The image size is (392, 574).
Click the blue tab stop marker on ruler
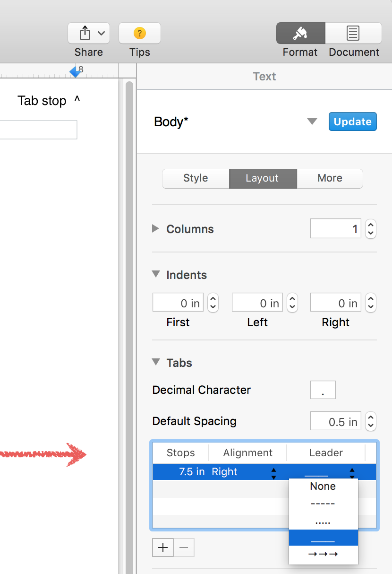pyautogui.click(x=75, y=71)
